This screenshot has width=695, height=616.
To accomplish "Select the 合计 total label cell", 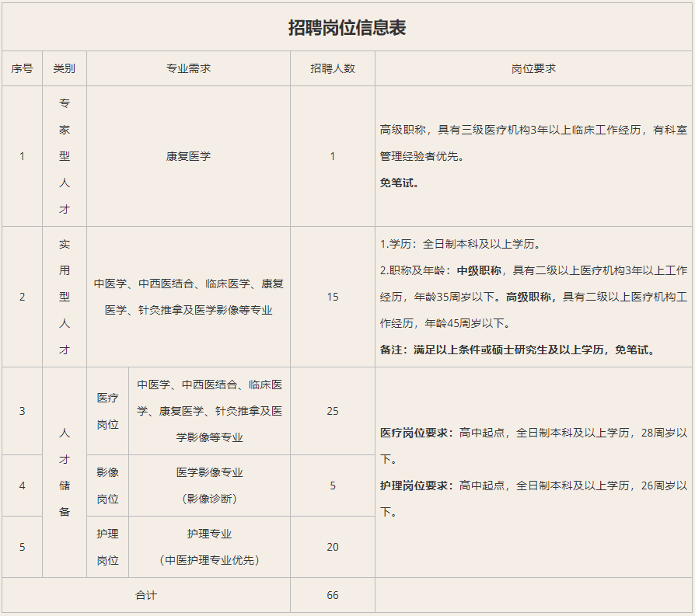I will click(146, 595).
